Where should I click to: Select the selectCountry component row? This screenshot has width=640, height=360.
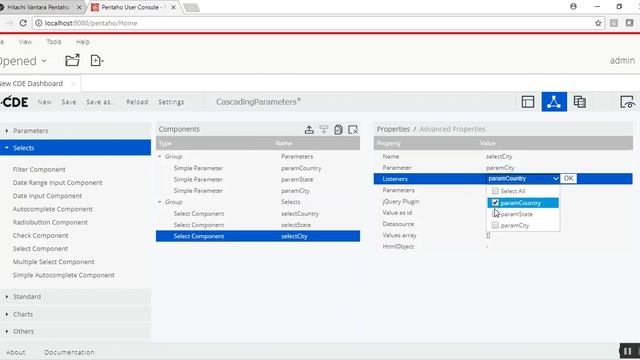pos(258,213)
